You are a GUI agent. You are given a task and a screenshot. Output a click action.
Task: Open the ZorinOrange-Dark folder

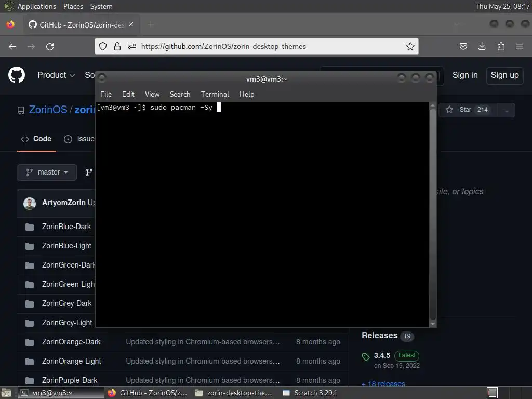[71, 342]
